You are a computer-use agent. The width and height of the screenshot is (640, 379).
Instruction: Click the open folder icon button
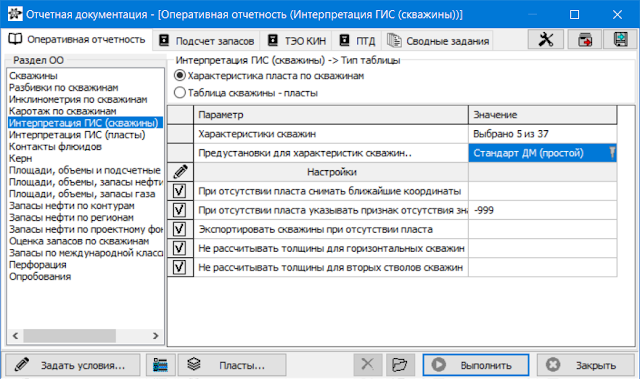pyautogui.click(x=400, y=364)
